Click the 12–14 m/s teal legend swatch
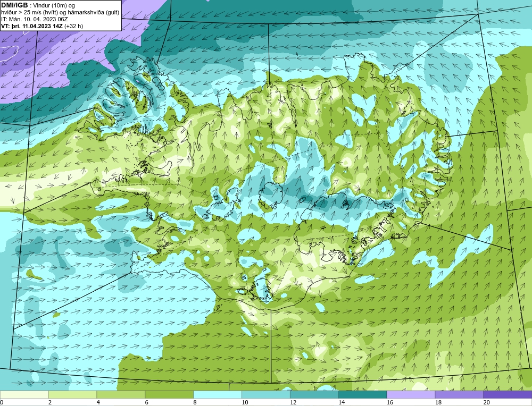The height and width of the screenshot is (406, 532). (x=314, y=394)
